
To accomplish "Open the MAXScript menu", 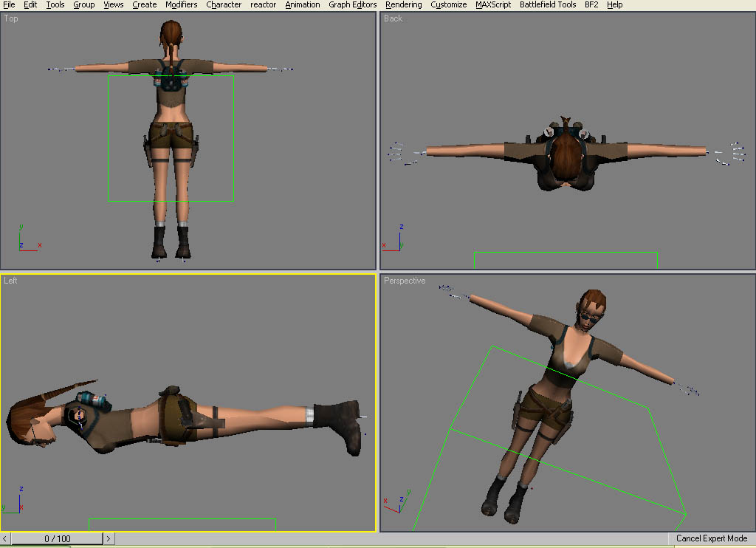I will (493, 5).
